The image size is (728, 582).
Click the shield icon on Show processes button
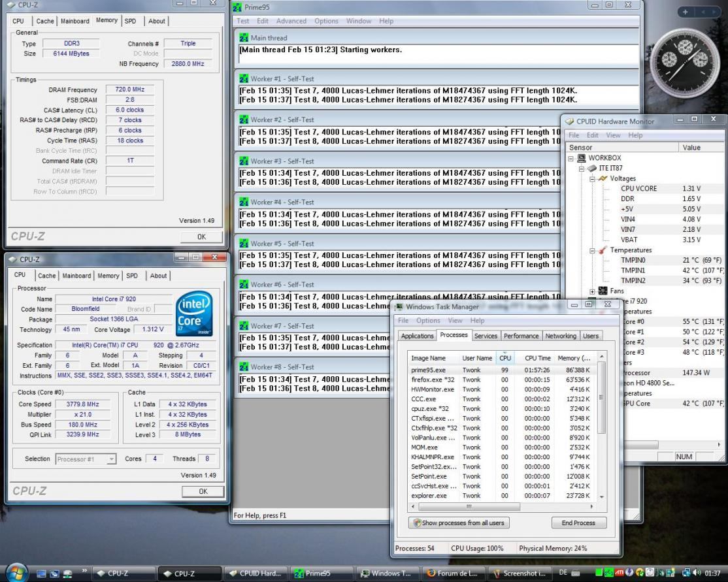pos(417,523)
